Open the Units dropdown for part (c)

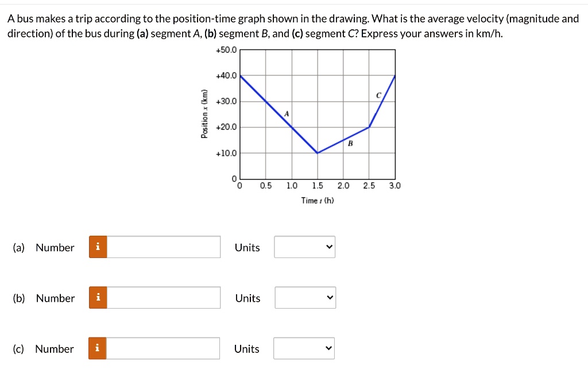coord(305,348)
